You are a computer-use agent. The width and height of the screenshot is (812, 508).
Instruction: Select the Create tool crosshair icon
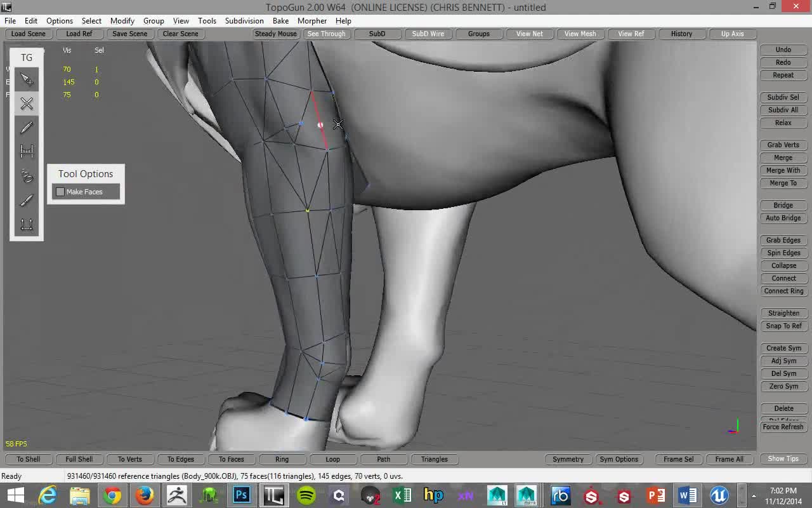[27, 104]
